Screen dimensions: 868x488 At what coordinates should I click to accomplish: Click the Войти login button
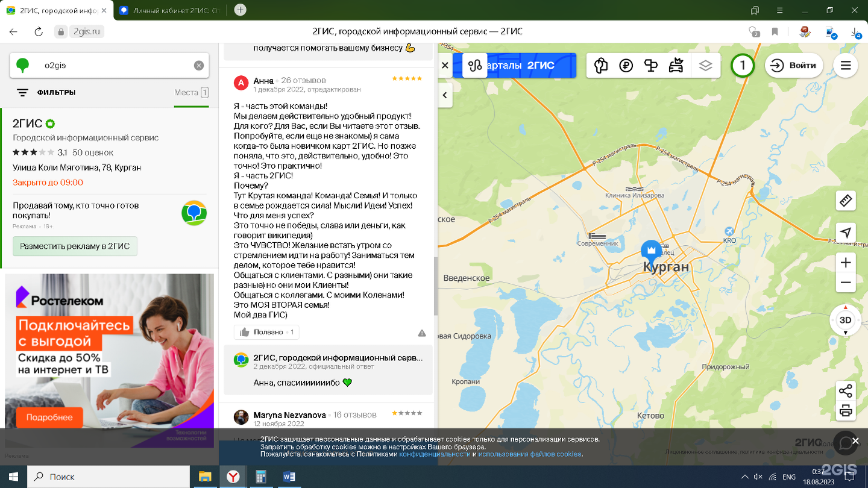[794, 66]
